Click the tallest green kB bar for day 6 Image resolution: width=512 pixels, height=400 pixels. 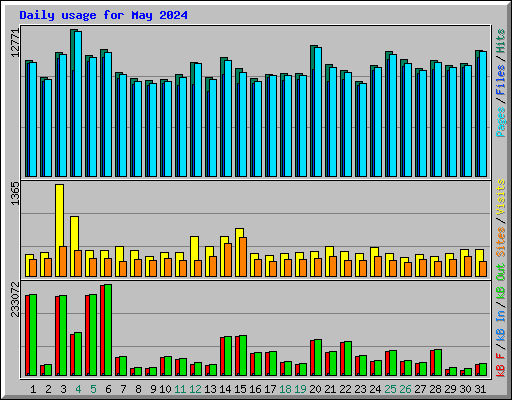[x=108, y=330]
